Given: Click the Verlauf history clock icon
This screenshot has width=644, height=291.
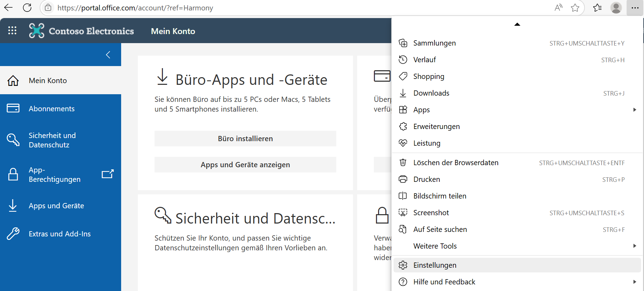Looking at the screenshot, I should coord(403,60).
